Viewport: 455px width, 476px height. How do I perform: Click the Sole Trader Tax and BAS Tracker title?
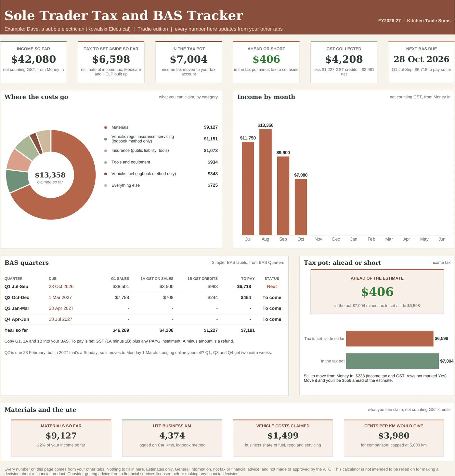pyautogui.click(x=124, y=16)
